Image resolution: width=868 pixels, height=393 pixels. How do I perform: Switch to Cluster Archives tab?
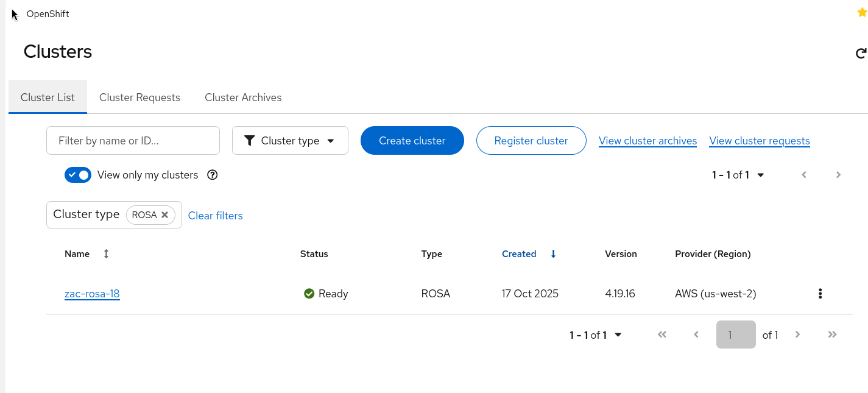point(243,97)
